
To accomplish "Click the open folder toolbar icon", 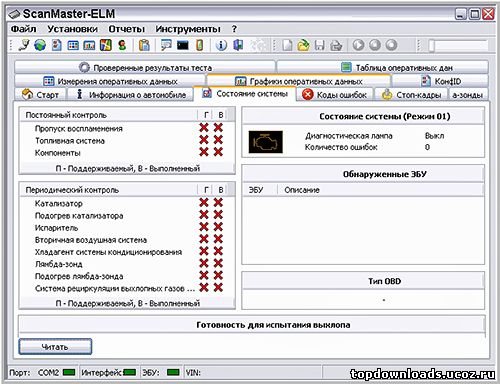I will (x=303, y=45).
